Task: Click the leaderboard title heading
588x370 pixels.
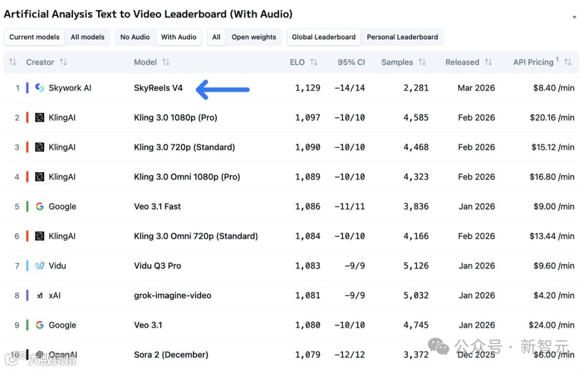Action: pos(148,14)
